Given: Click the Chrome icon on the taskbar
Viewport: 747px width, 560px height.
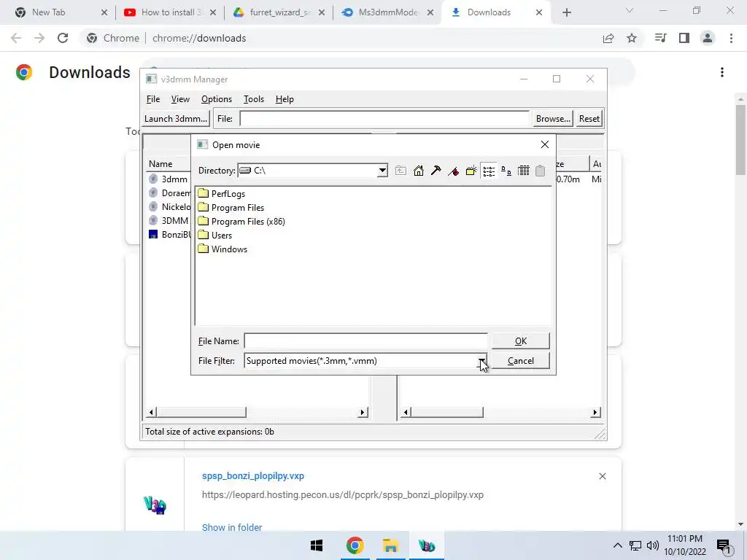Looking at the screenshot, I should tap(355, 545).
